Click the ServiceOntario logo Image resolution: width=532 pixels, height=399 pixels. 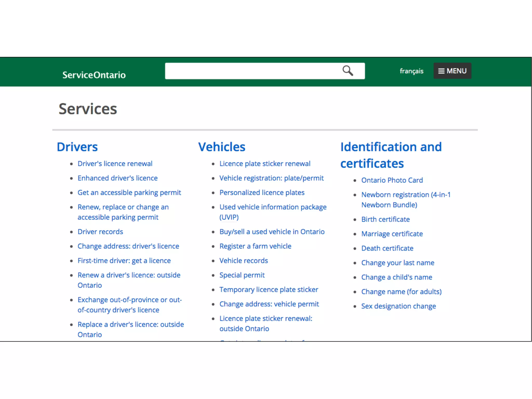click(94, 75)
